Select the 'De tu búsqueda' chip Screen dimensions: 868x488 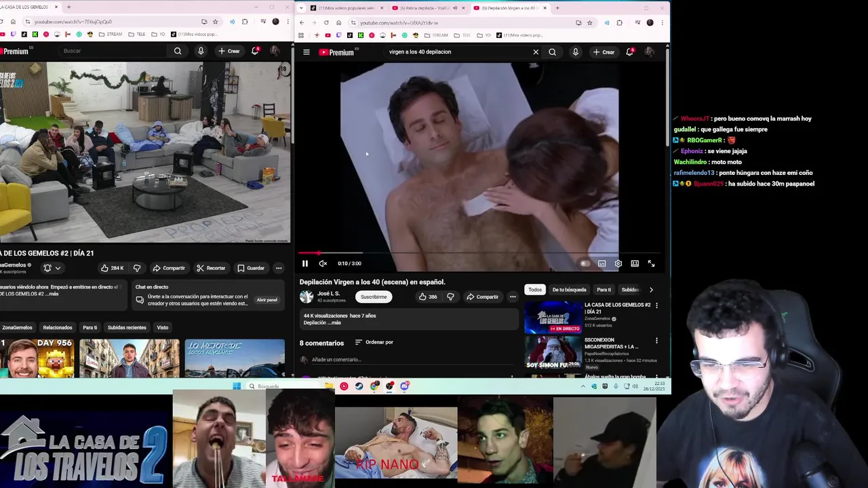tap(569, 290)
